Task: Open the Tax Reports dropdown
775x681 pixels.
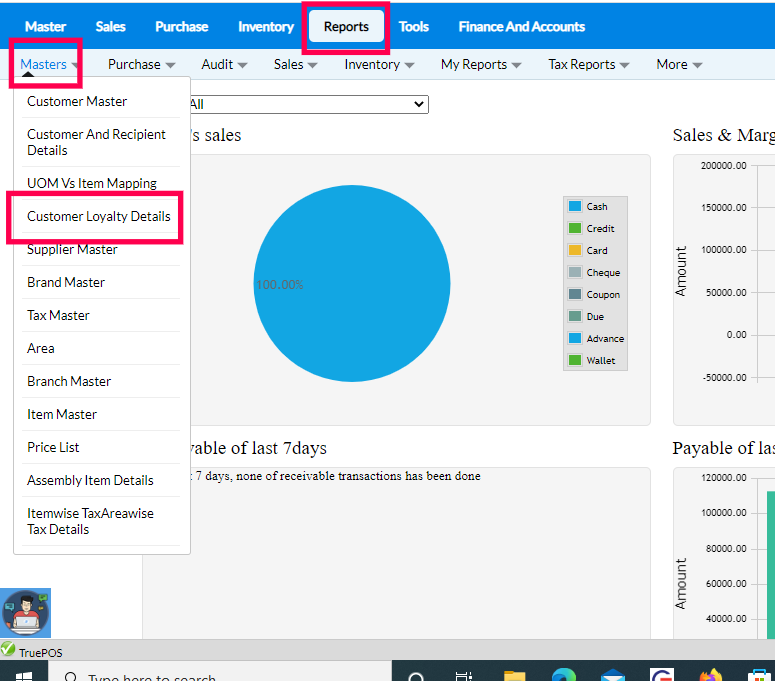Action: pyautogui.click(x=588, y=64)
